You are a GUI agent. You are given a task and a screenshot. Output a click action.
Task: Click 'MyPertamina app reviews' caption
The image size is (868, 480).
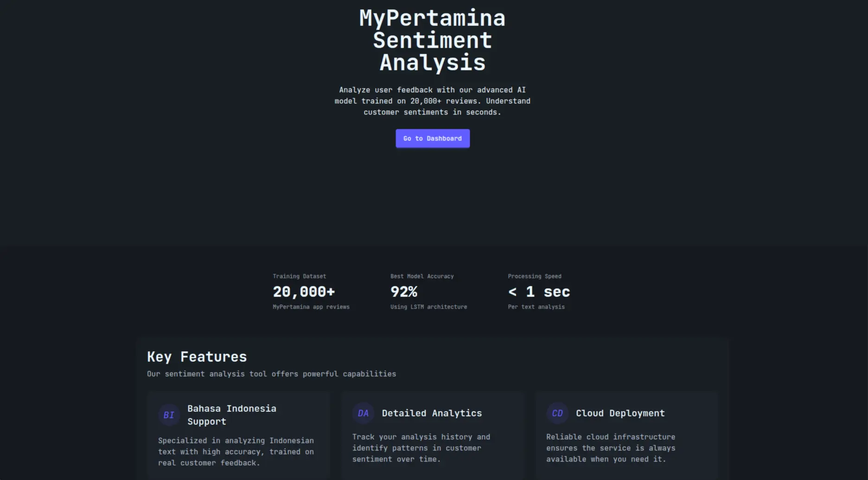311,307
